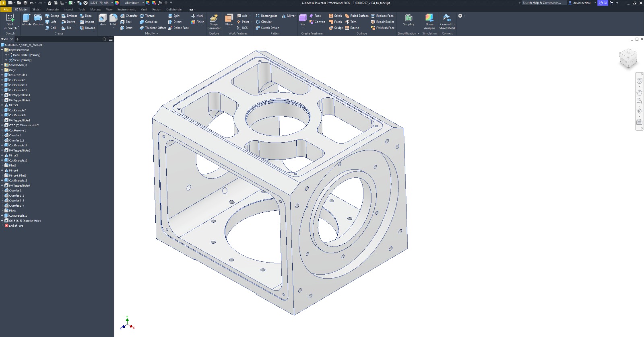Open the Aluminum material dropdown
Screen dimensions: 644x337
pos(143,3)
